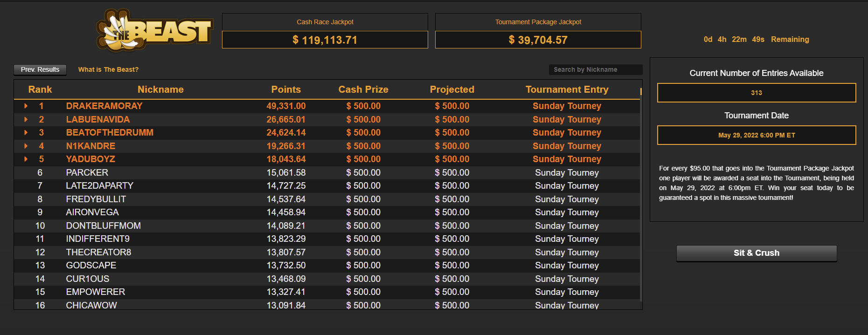Select the Tournament Entry column header

click(567, 89)
